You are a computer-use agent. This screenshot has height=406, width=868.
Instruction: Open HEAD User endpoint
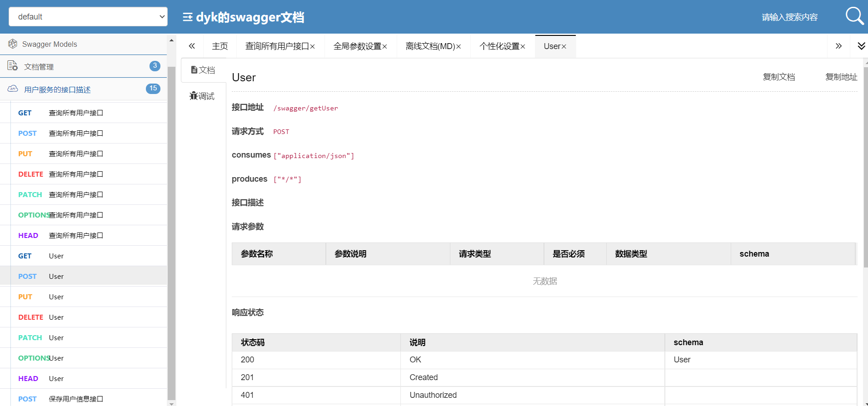(x=84, y=378)
